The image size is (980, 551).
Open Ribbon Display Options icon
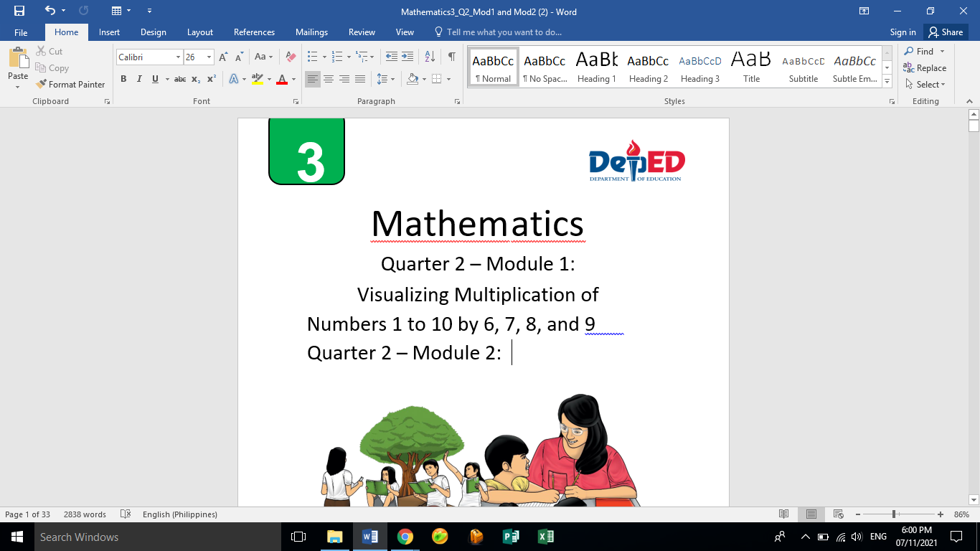(x=864, y=11)
